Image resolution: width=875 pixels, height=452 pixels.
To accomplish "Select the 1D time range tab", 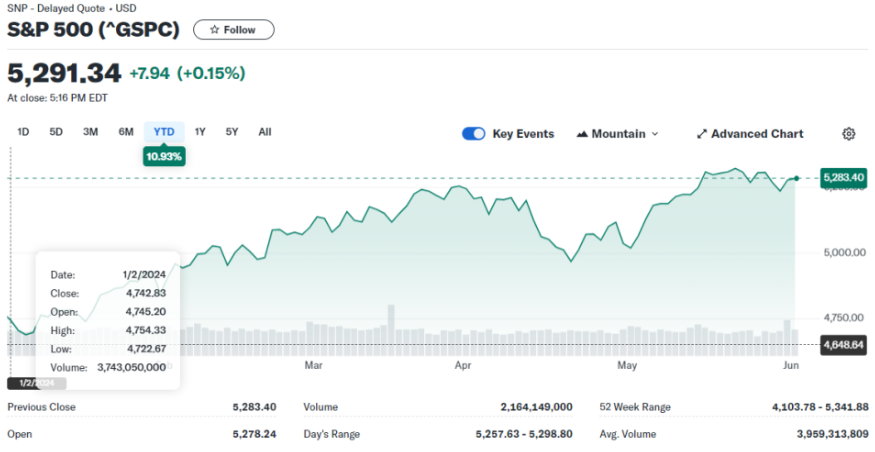I will point(23,132).
